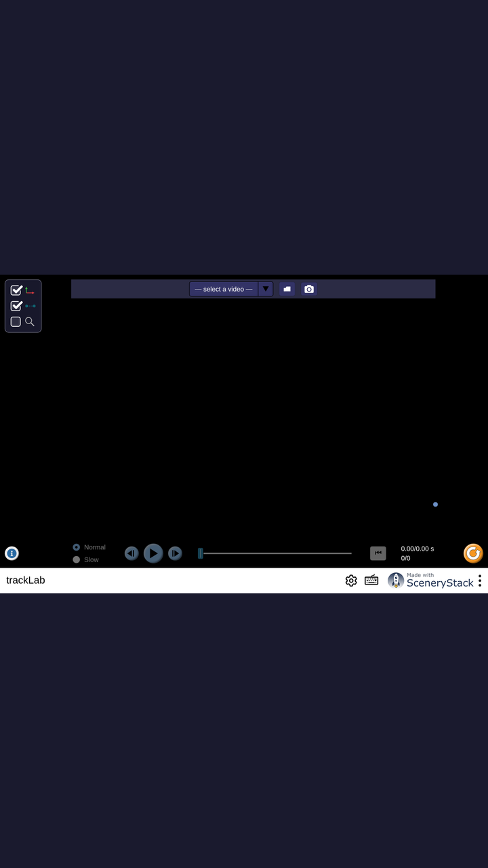Rewind to the first frame

(x=378, y=553)
